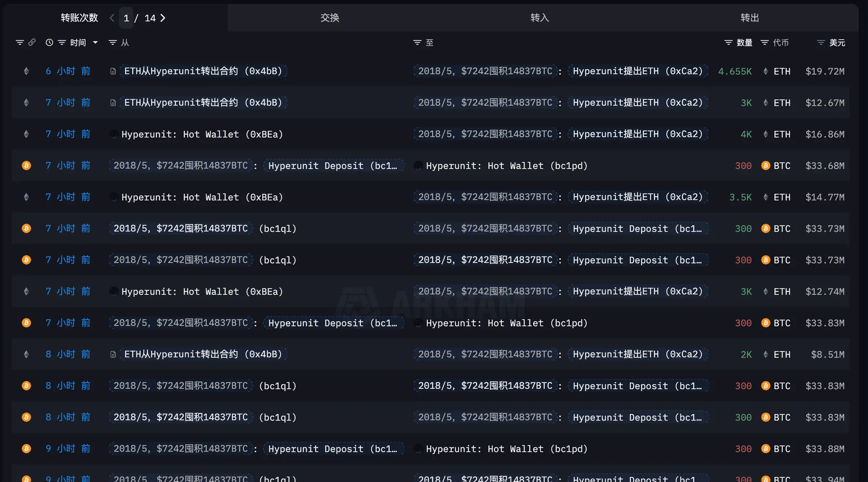Click the Bitcoin chain icon in the first $33.83M row
The image size is (868, 482).
coord(26,323)
